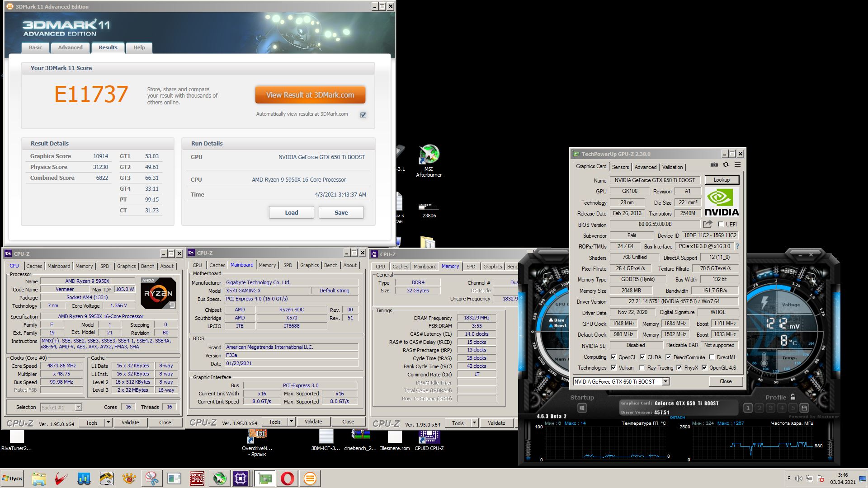Click the Save button in 3DMark
The width and height of the screenshot is (868, 488).
pyautogui.click(x=341, y=212)
